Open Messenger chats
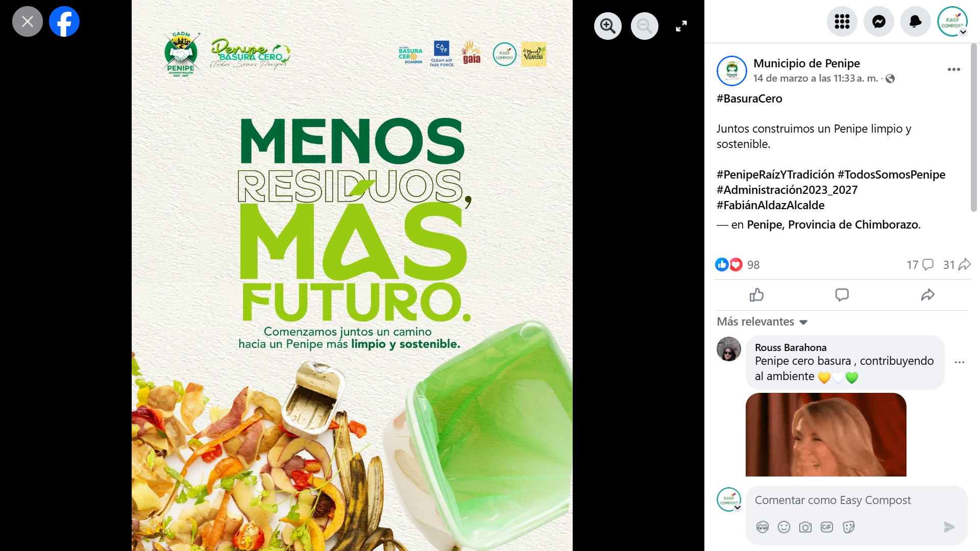This screenshot has height=551, width=980. (x=879, y=21)
